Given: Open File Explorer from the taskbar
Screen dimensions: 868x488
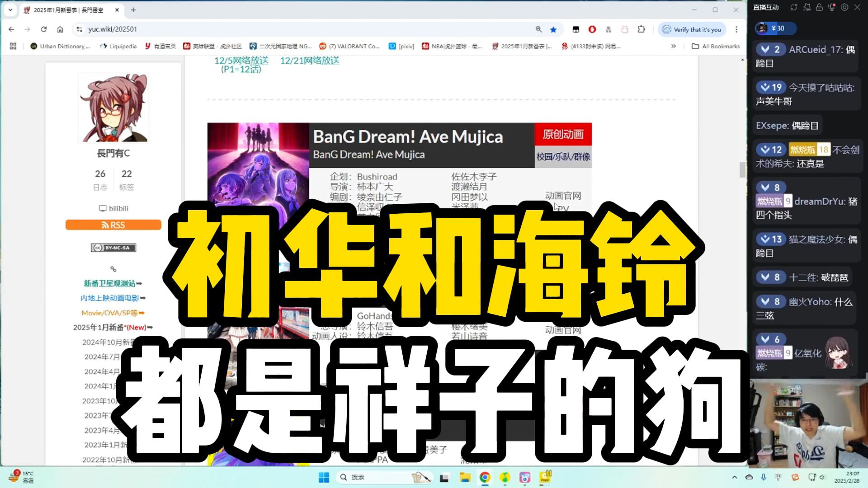Looking at the screenshot, I should (x=465, y=477).
